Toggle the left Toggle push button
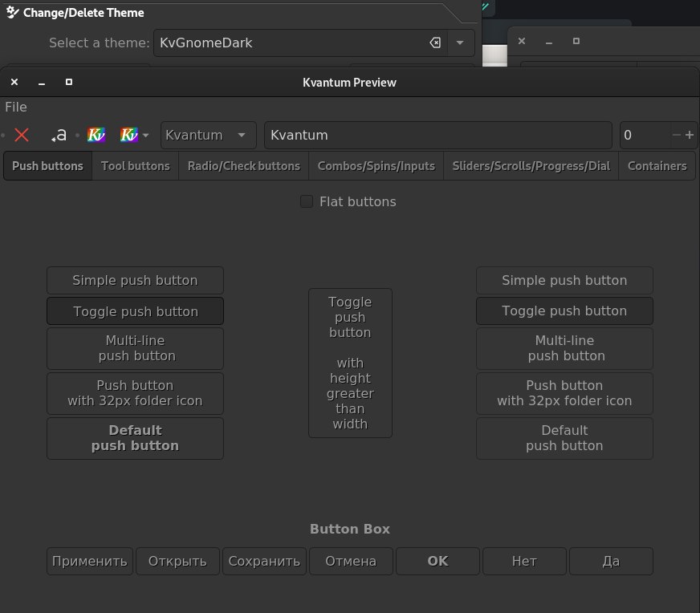Viewport: 700px width, 613px height. [x=136, y=311]
